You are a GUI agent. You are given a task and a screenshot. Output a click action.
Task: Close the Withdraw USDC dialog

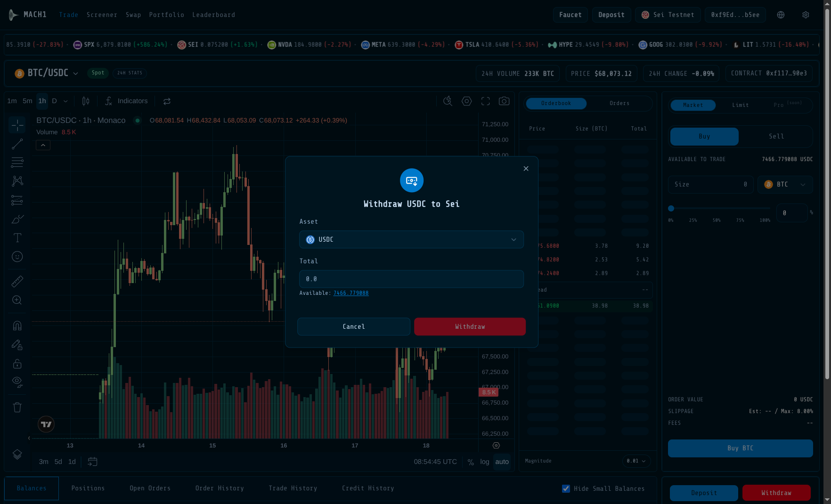pos(526,169)
